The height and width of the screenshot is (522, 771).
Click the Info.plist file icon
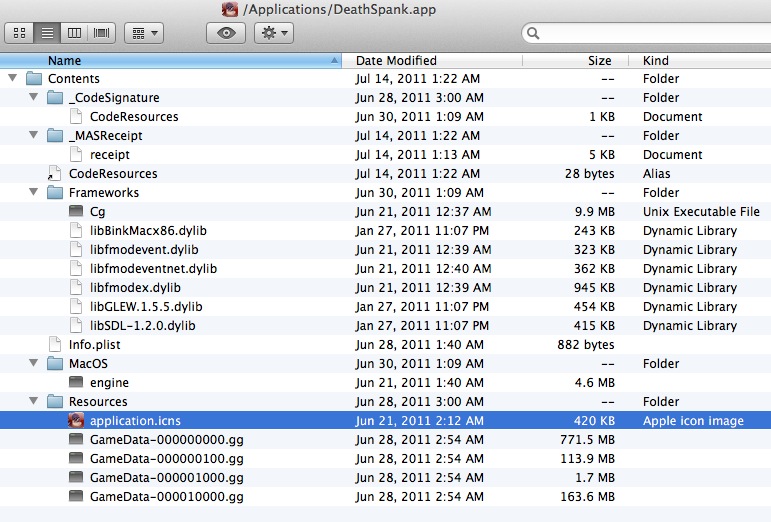[55, 345]
